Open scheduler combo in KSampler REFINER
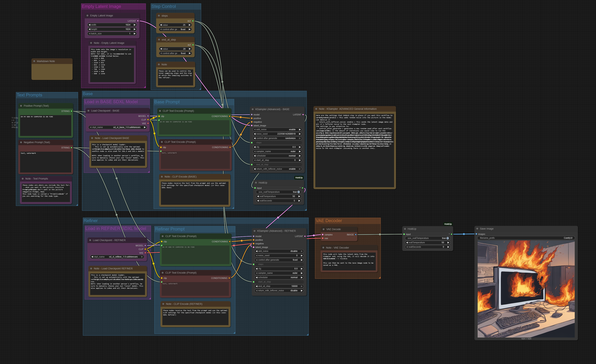 click(x=279, y=277)
